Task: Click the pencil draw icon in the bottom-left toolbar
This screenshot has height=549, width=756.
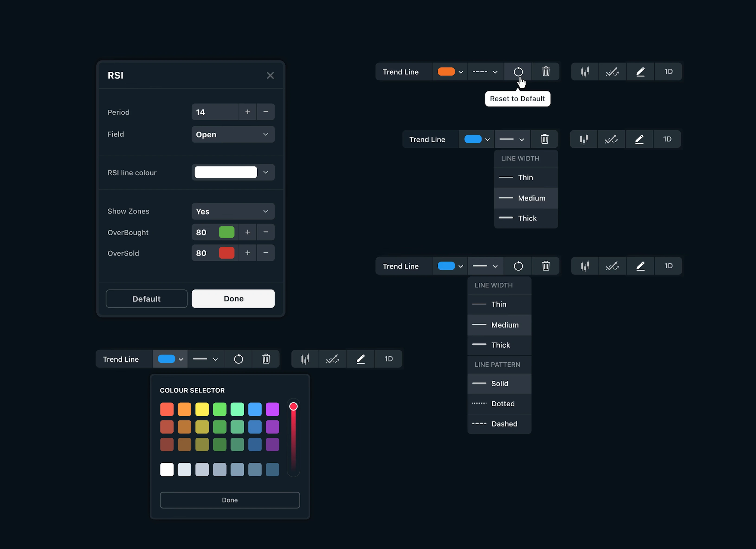Action: click(361, 359)
